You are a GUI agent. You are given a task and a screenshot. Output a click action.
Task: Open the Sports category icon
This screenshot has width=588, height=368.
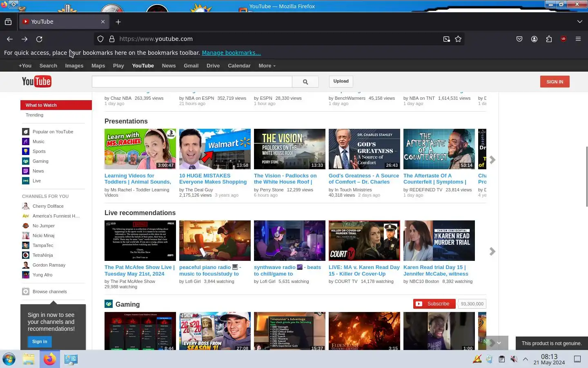coord(26,151)
